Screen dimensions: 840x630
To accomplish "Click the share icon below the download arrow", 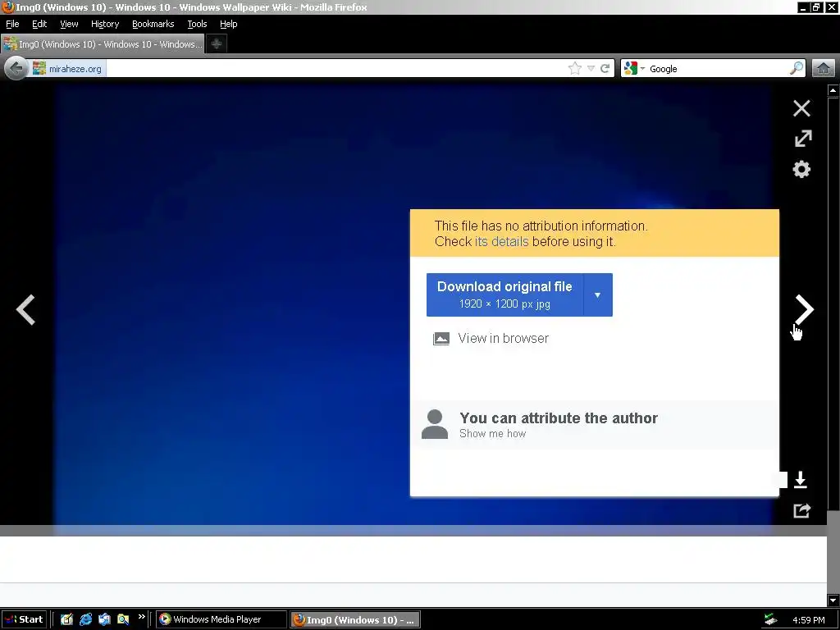I will [801, 510].
